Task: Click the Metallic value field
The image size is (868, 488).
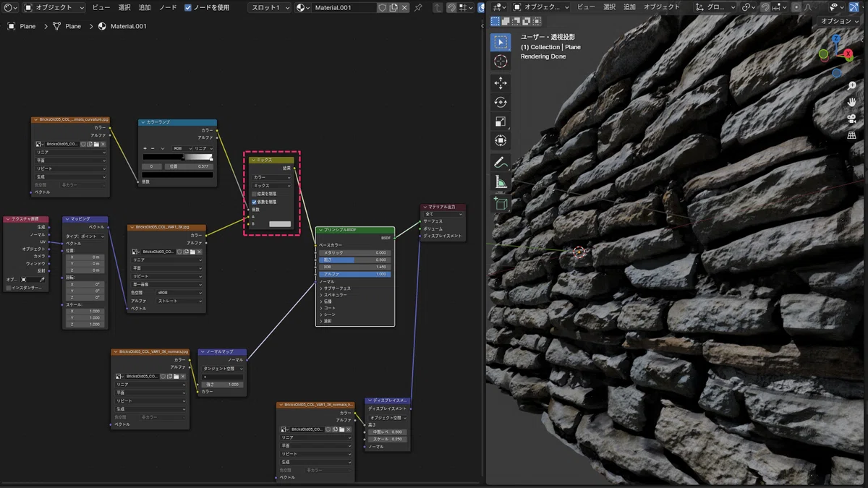Action: pyautogui.click(x=354, y=252)
